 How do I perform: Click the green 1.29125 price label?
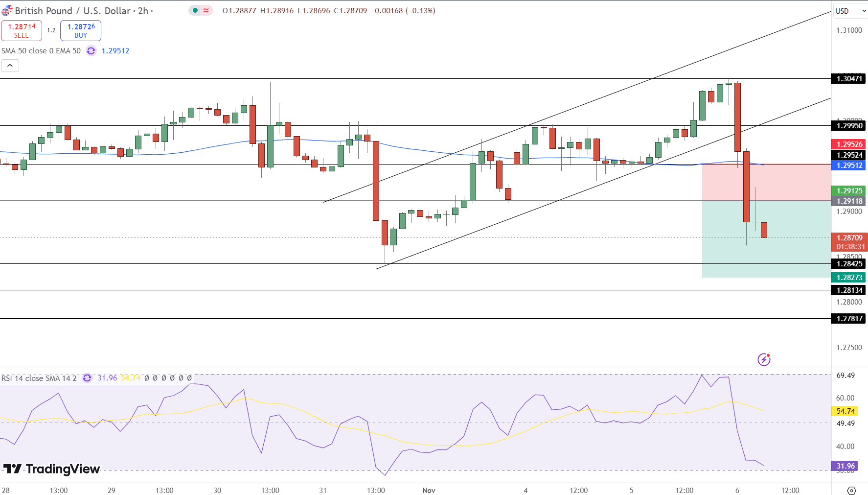click(849, 191)
